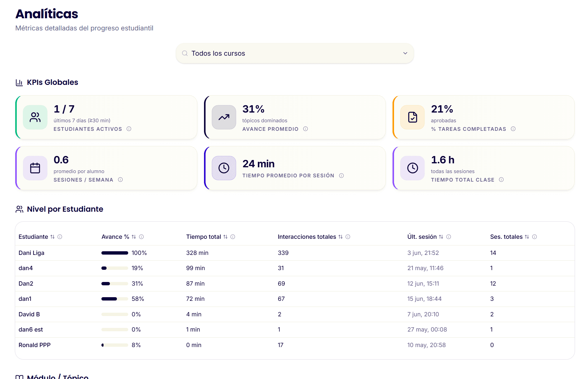The height and width of the screenshot is (379, 588).
Task: Click the search icon in course selector
Action: [185, 53]
